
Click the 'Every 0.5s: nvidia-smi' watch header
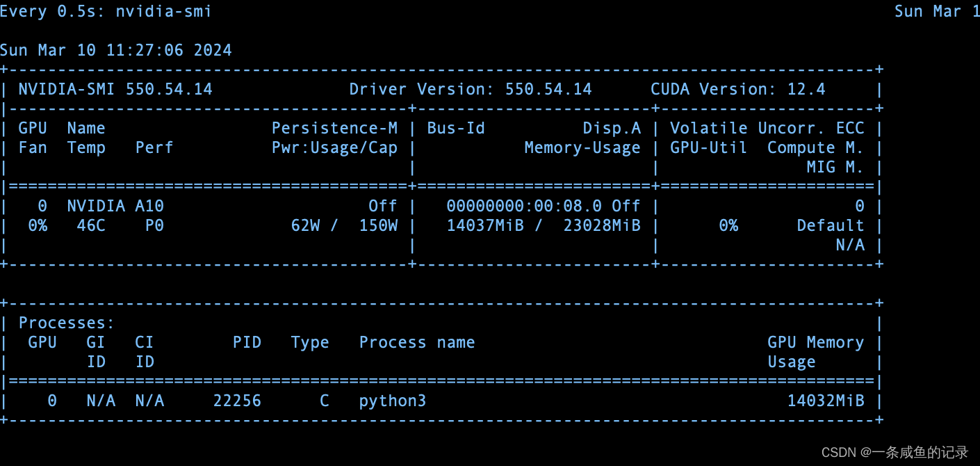coord(106,12)
